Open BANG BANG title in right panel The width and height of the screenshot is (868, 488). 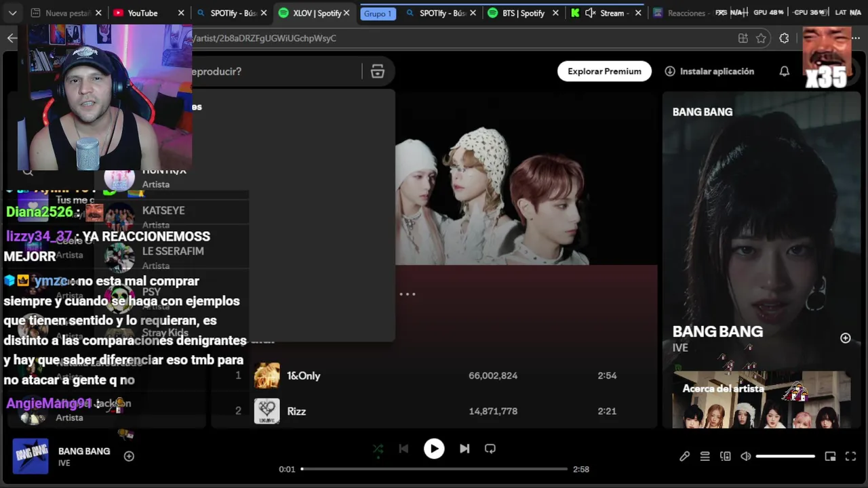[717, 331]
